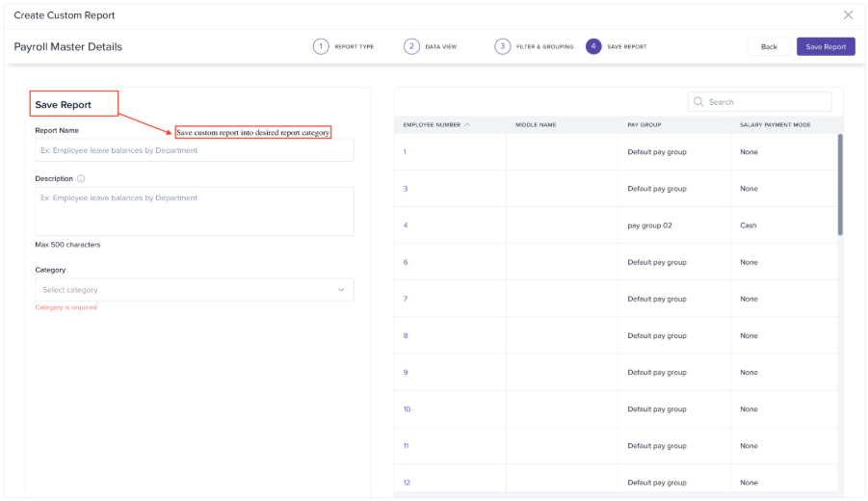868x501 pixels.
Task: Open employee number 10 link
Action: pyautogui.click(x=407, y=409)
